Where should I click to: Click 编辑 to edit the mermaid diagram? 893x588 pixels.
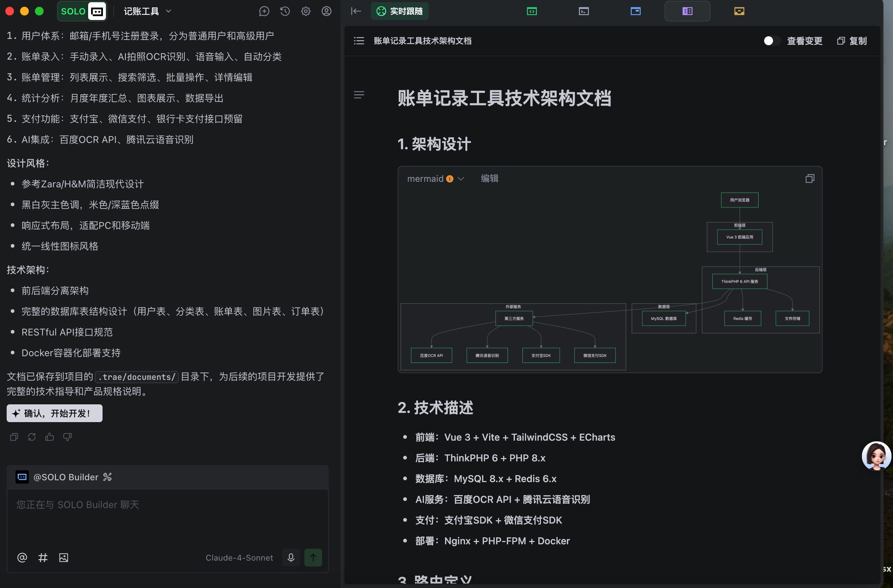tap(490, 178)
